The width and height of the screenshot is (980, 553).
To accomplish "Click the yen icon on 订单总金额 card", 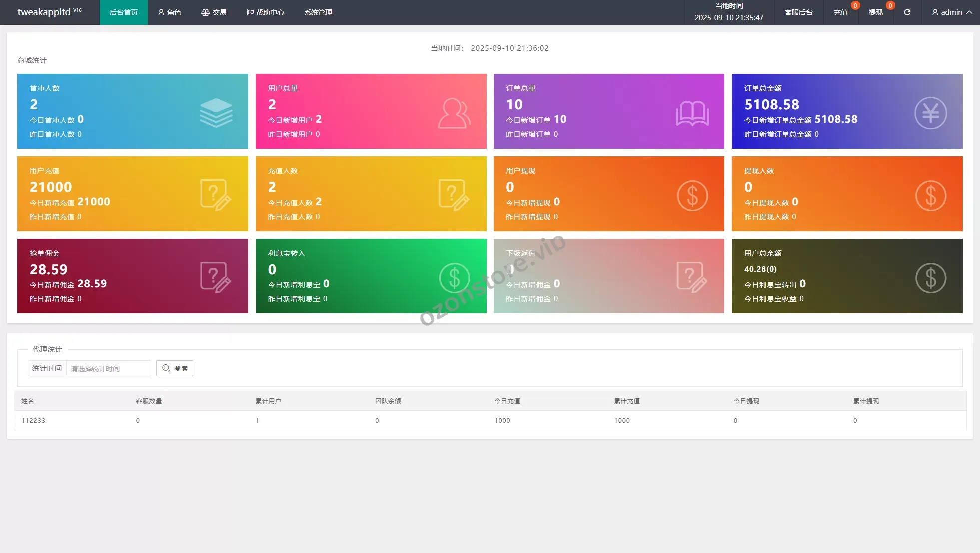I will tap(930, 113).
